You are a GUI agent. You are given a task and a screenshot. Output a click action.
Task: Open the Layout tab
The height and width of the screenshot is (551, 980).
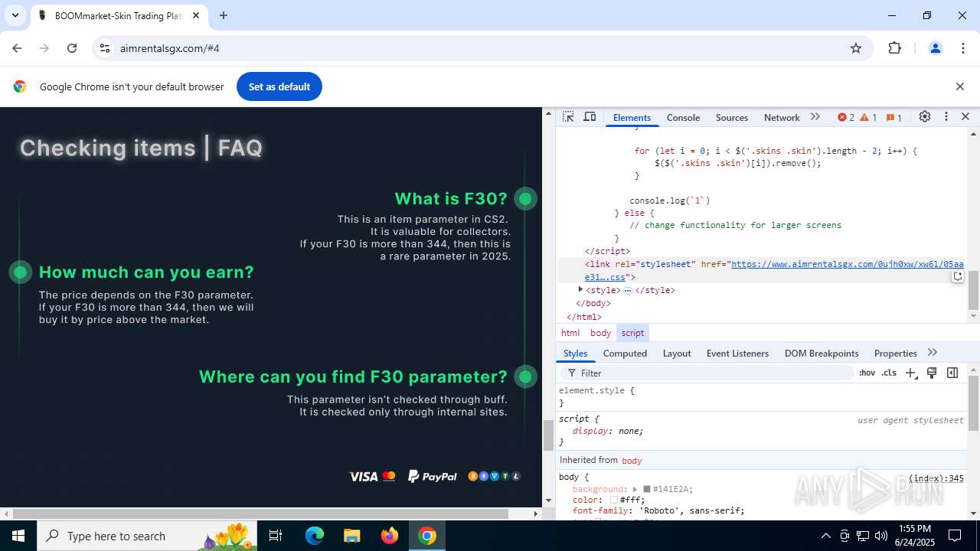pyautogui.click(x=677, y=354)
